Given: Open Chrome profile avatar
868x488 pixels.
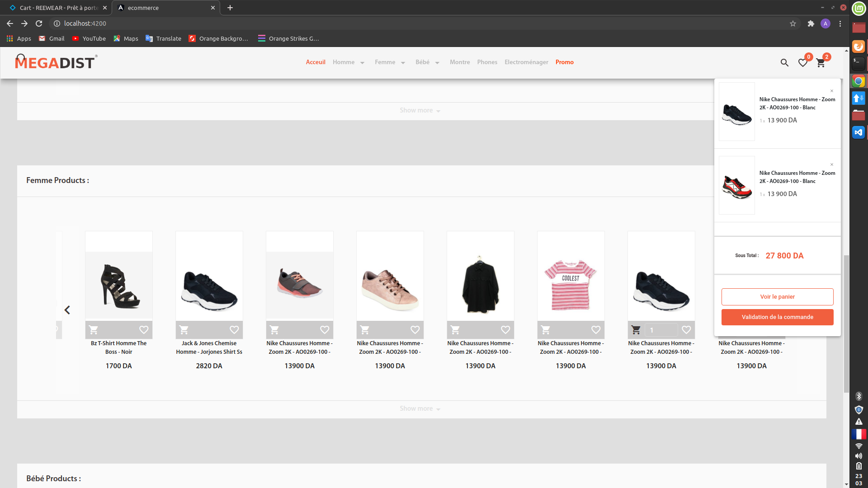Looking at the screenshot, I should pyautogui.click(x=826, y=23).
